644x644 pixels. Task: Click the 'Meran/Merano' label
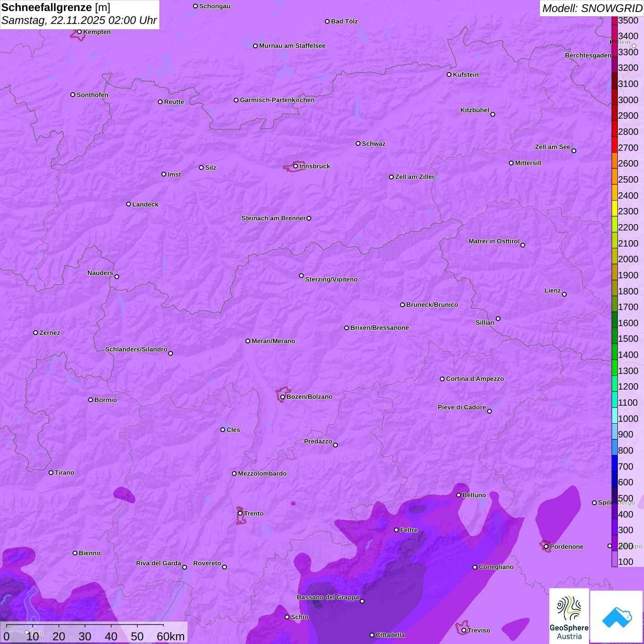click(273, 341)
